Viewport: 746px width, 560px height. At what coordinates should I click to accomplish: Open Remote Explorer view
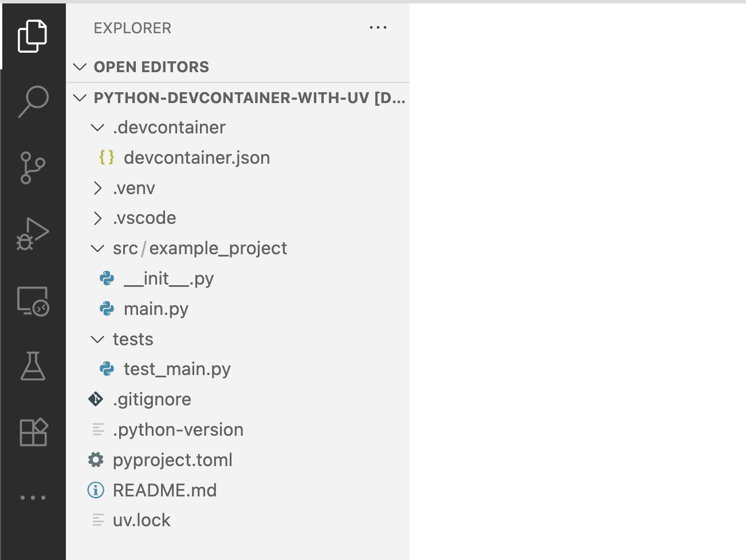pos(33,301)
